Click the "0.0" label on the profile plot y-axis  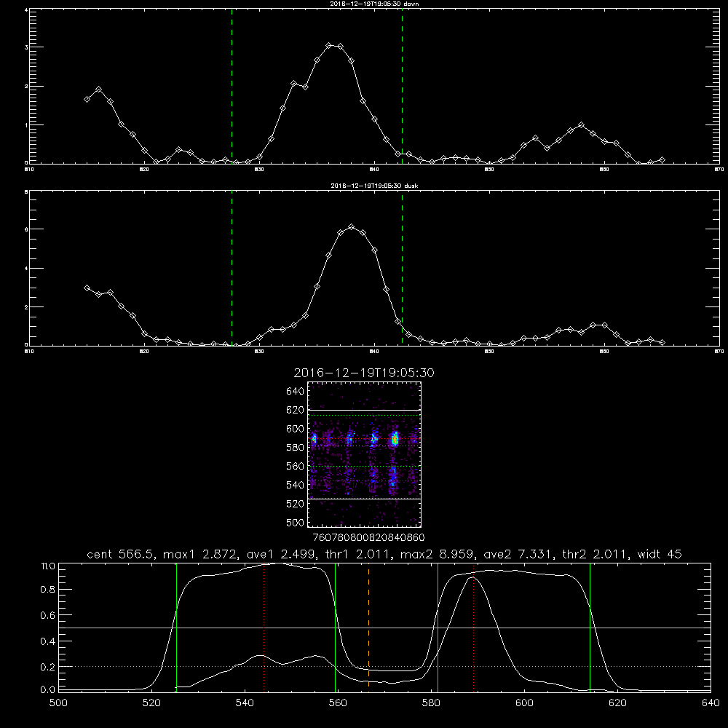click(48, 690)
